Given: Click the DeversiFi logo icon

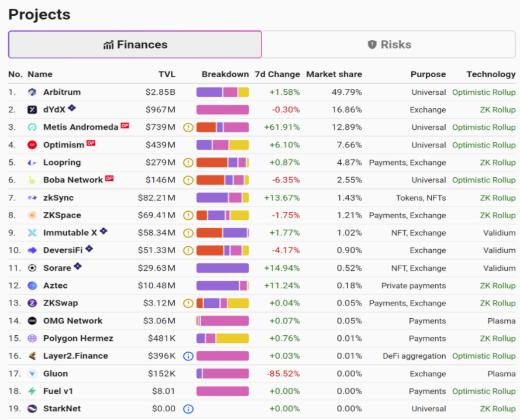Looking at the screenshot, I should click(x=32, y=250).
